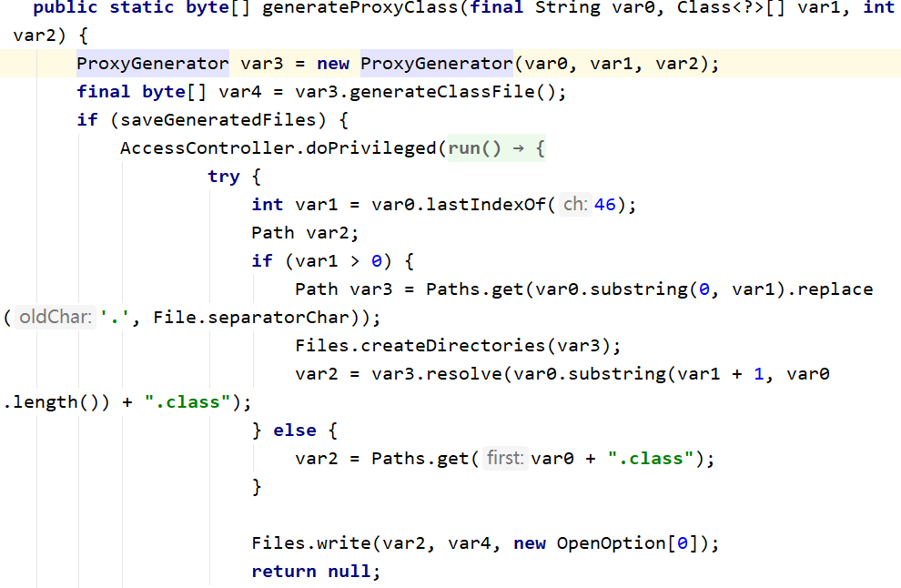Image resolution: width=901 pixels, height=588 pixels.
Task: Select the number literal 46
Action: click(x=605, y=204)
